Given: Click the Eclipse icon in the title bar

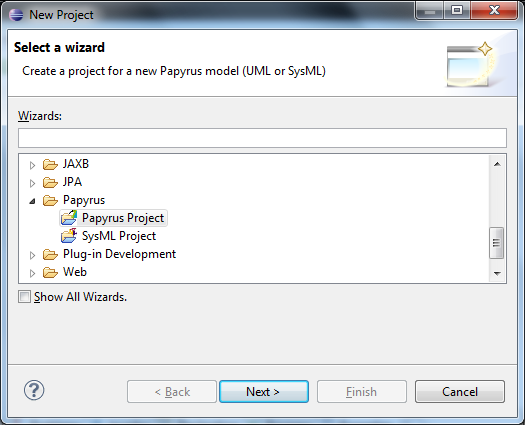Looking at the screenshot, I should [x=16, y=15].
